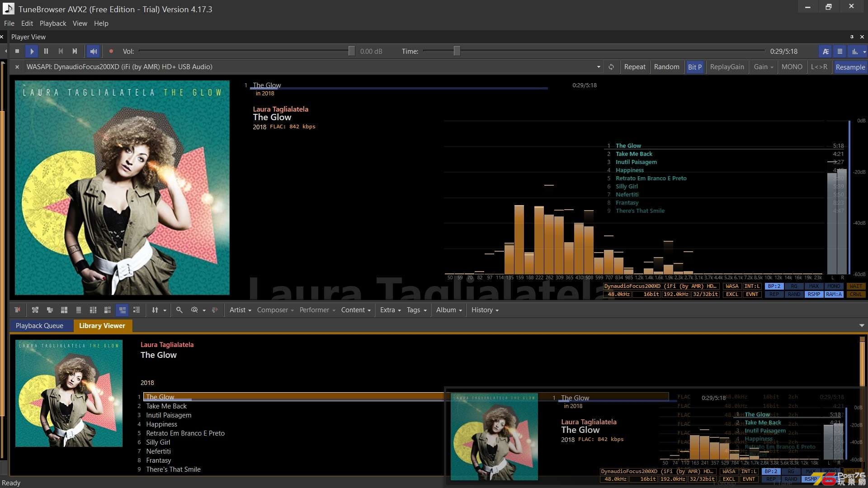The image size is (868, 488).
Task: Open the Help menu
Action: coord(101,23)
